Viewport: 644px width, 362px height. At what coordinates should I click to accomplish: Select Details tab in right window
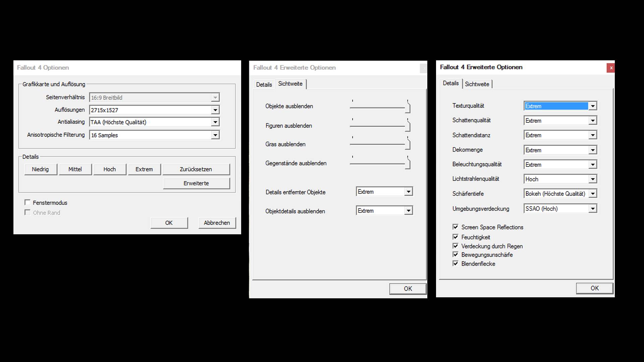pyautogui.click(x=451, y=83)
